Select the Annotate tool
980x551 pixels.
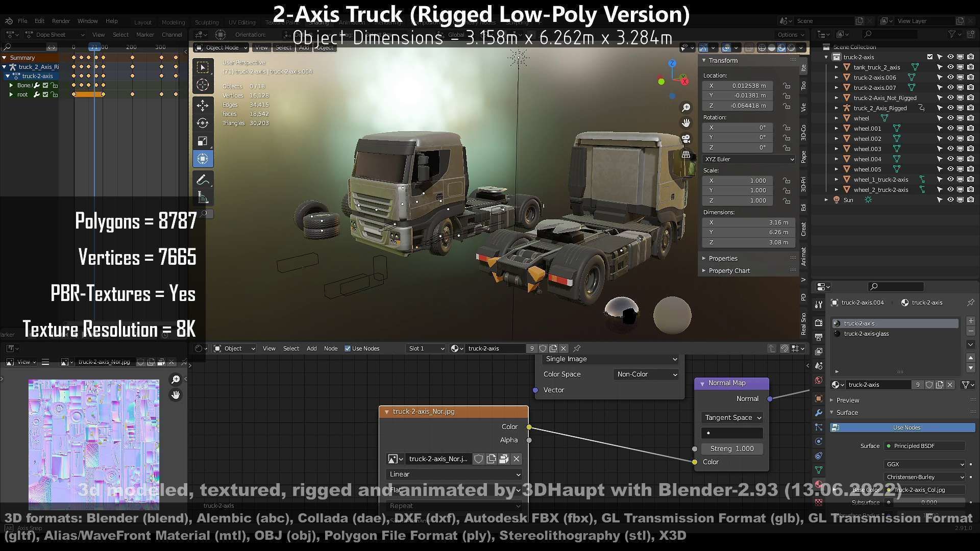pyautogui.click(x=203, y=180)
